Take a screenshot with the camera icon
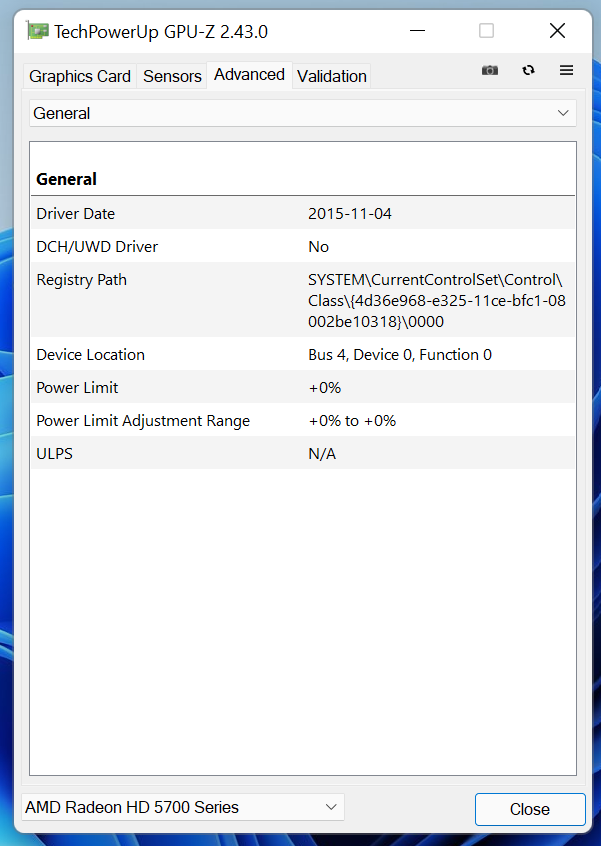This screenshot has width=601, height=846. click(x=490, y=70)
